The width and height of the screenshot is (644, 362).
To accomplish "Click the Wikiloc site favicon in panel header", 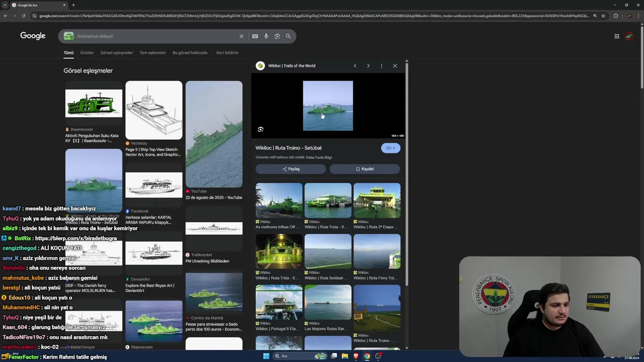I will [x=260, y=66].
